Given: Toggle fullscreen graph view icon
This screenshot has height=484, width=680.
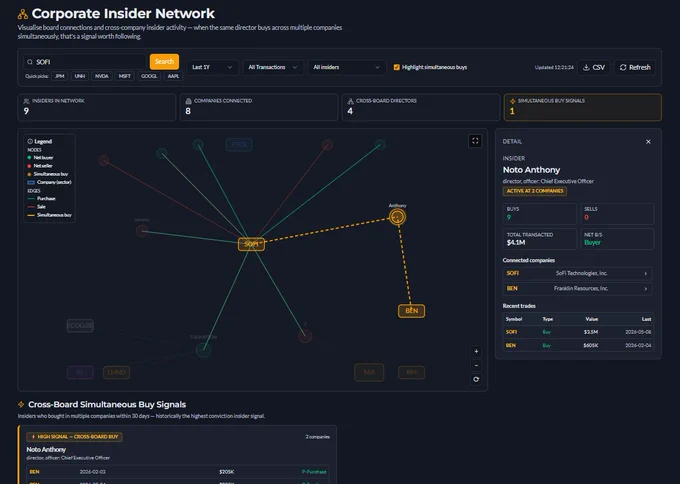Looking at the screenshot, I should [475, 141].
